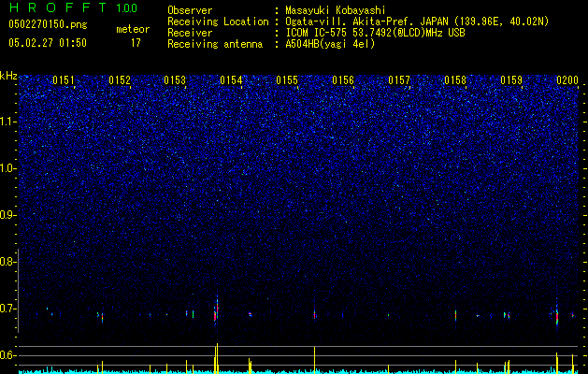The width and height of the screenshot is (588, 374).
Task: Click the "Observer" field label
Action: [x=190, y=10]
